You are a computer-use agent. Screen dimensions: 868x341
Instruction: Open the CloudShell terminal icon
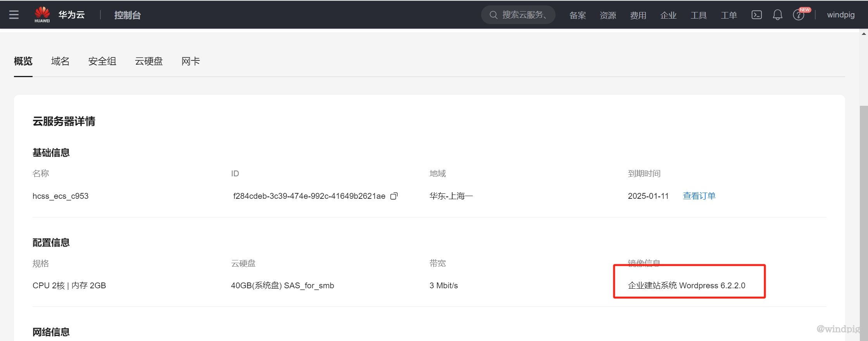(756, 15)
